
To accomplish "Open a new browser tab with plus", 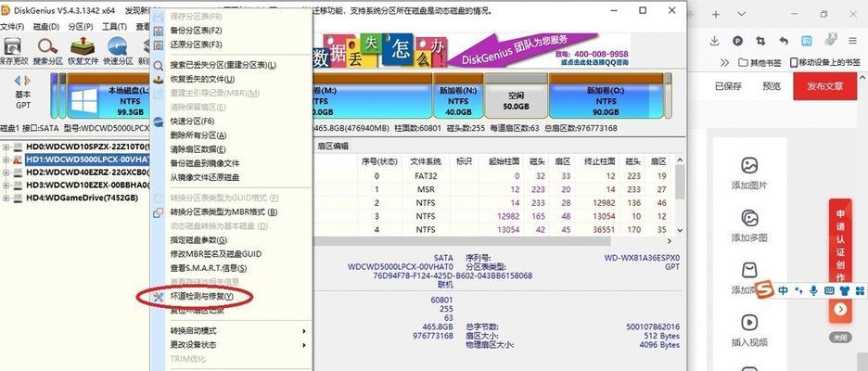I will 715,15.
